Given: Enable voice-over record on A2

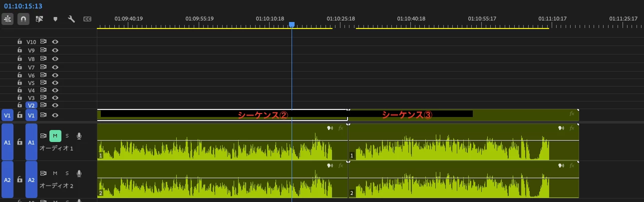Looking at the screenshot, I should [79, 173].
